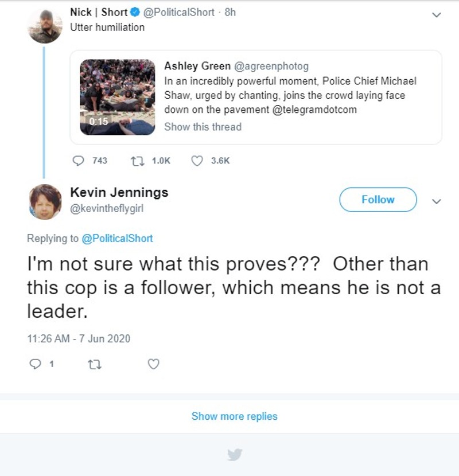Click the @telegramdotcom mention
Image resolution: width=459 pixels, height=476 pixels.
pos(312,110)
